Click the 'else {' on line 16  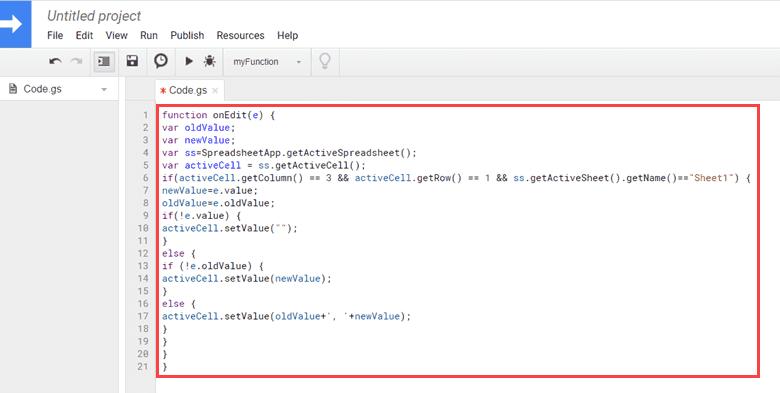(179, 303)
